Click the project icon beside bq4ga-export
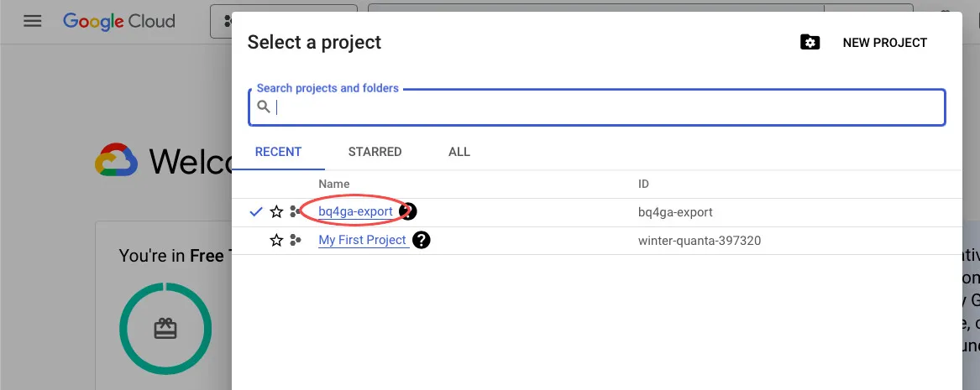980x390 pixels. click(295, 212)
